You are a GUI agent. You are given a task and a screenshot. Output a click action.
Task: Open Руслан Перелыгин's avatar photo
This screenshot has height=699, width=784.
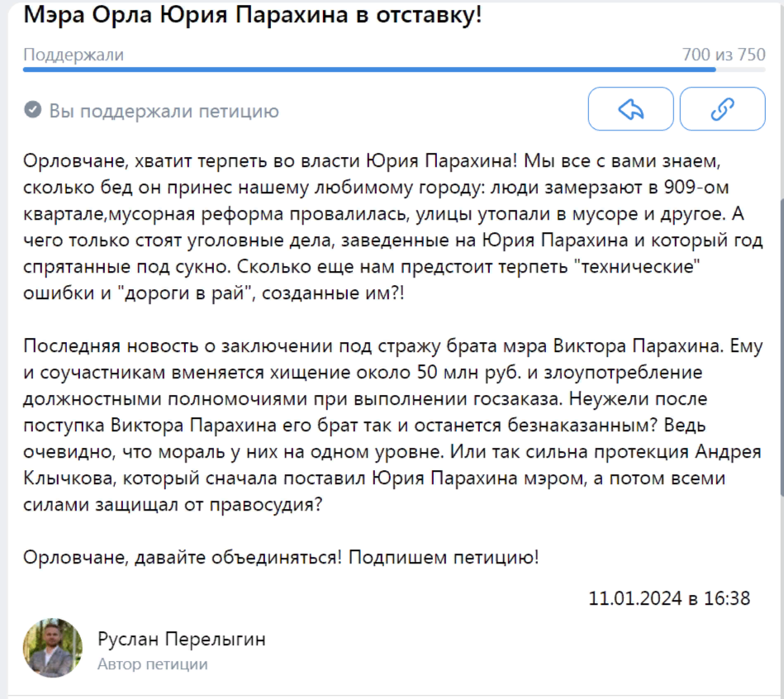click(x=53, y=648)
